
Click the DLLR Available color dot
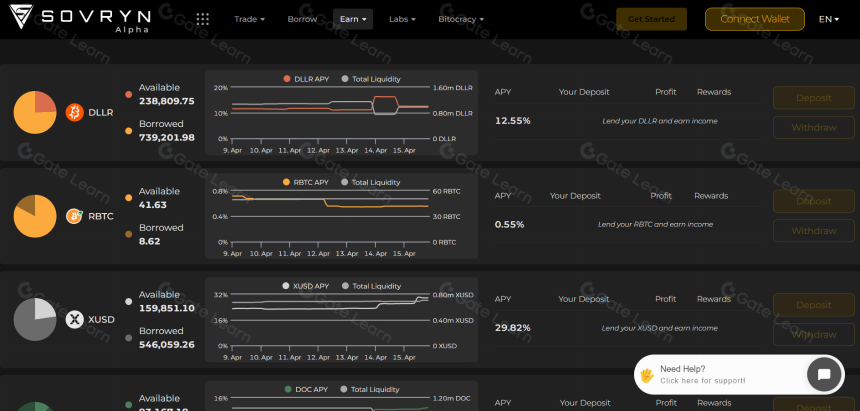(x=128, y=94)
